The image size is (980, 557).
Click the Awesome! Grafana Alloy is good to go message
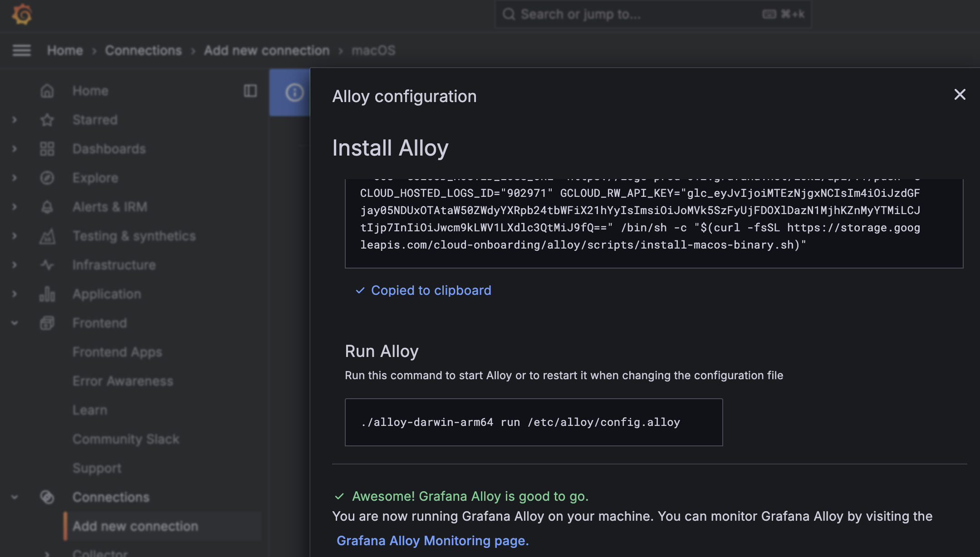click(470, 496)
